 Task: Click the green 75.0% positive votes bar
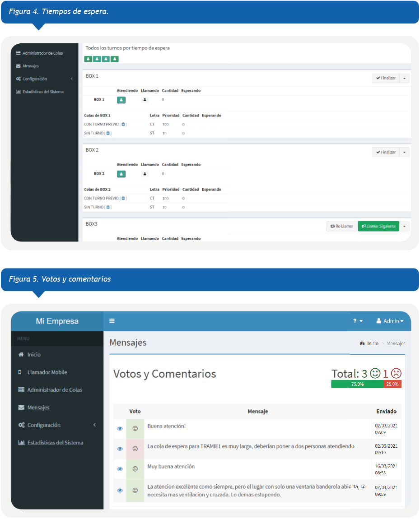point(357,384)
